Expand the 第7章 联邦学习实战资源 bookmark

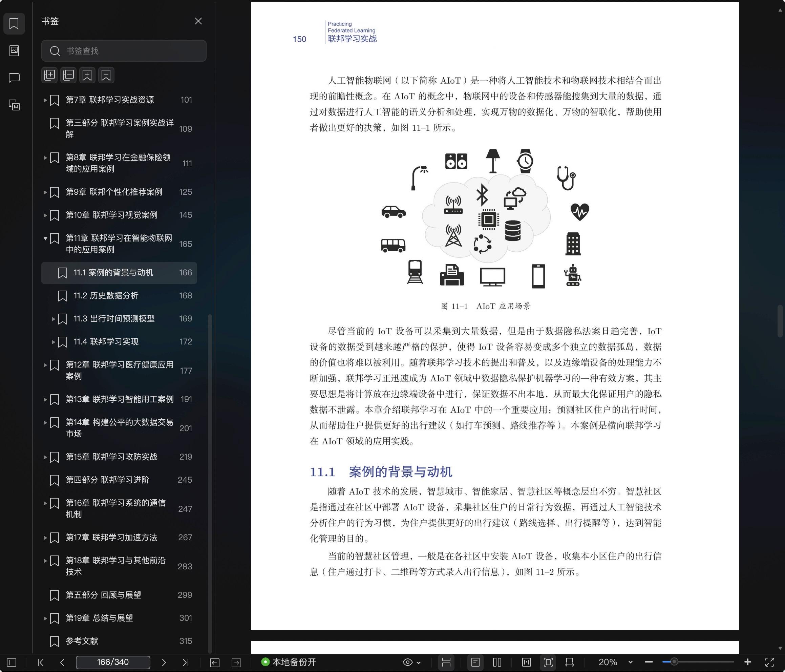[x=45, y=100]
